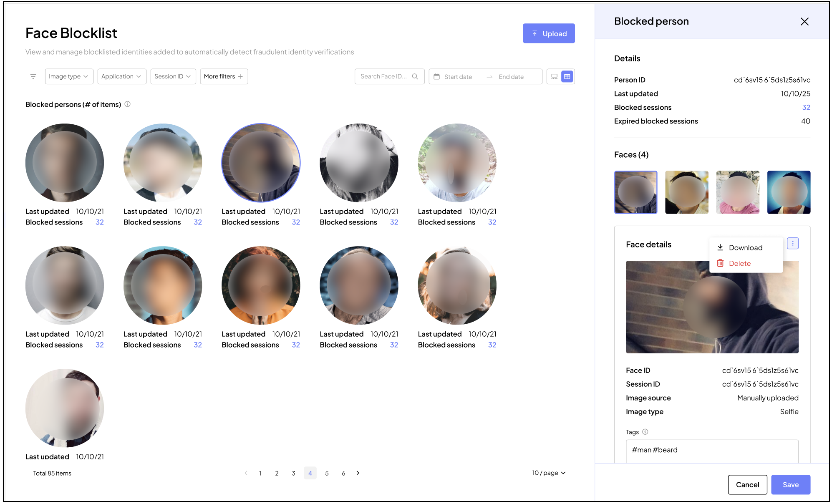Open the Application filter dropdown
This screenshot has width=832, height=504.
click(x=122, y=76)
